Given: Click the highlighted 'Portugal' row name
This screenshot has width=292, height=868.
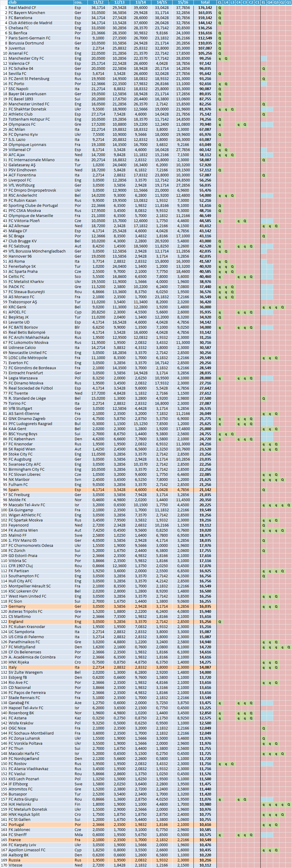Looking at the screenshot, I should (41, 824).
